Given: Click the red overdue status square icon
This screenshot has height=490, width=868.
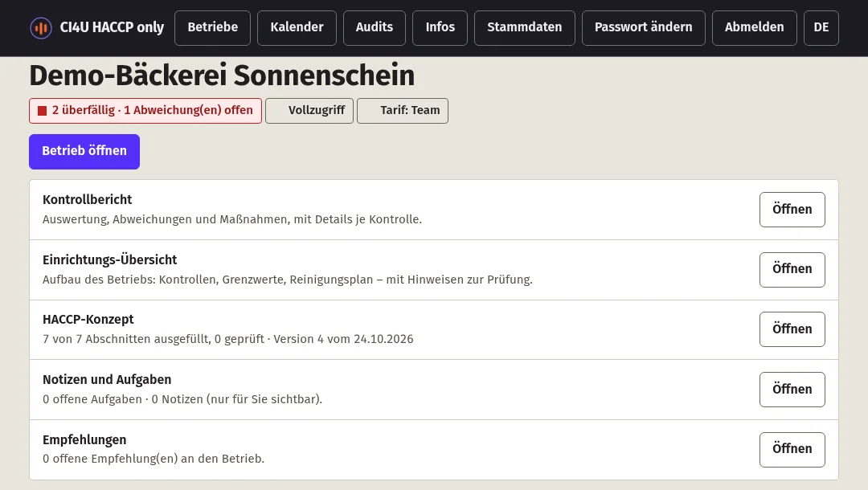Looking at the screenshot, I should click(42, 111).
